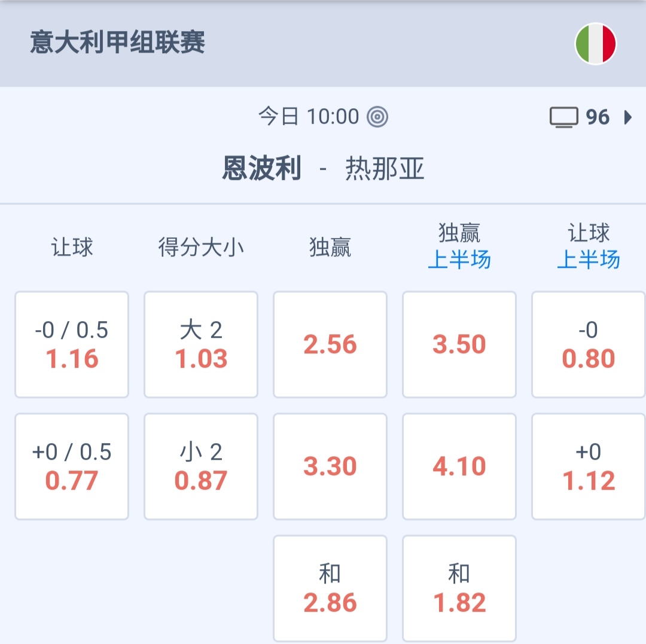646x644 pixels.
Task: Click the 上半场 label under 独赢
Action: point(459,260)
